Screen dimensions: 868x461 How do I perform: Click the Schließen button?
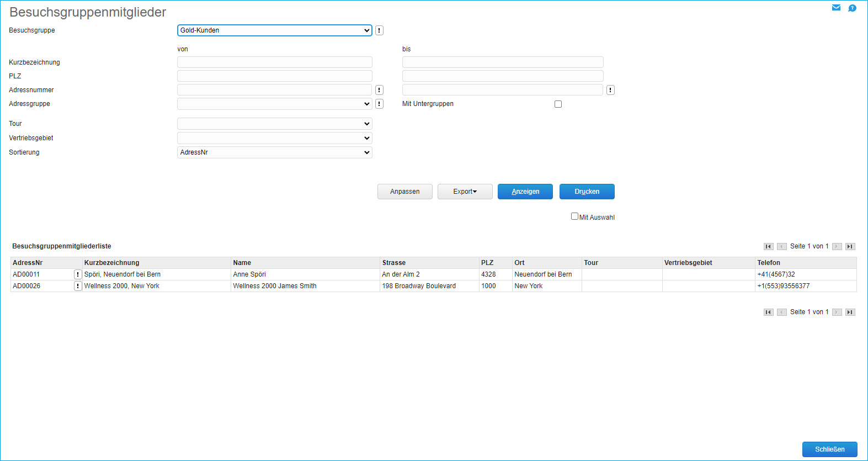[829, 449]
